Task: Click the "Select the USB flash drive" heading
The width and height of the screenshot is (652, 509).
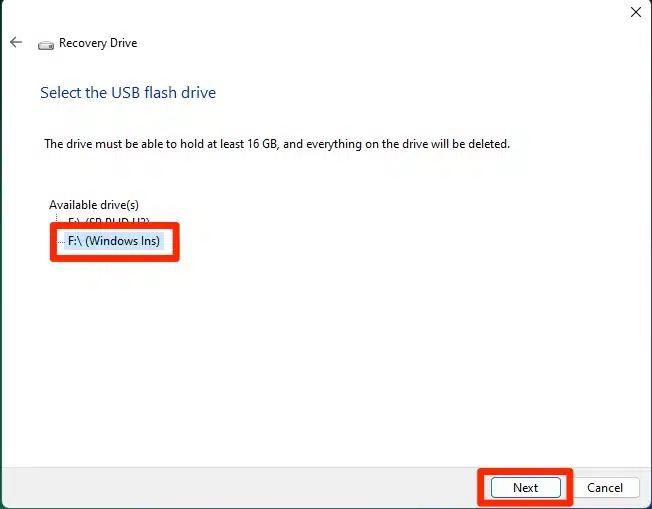Action: coord(128,92)
